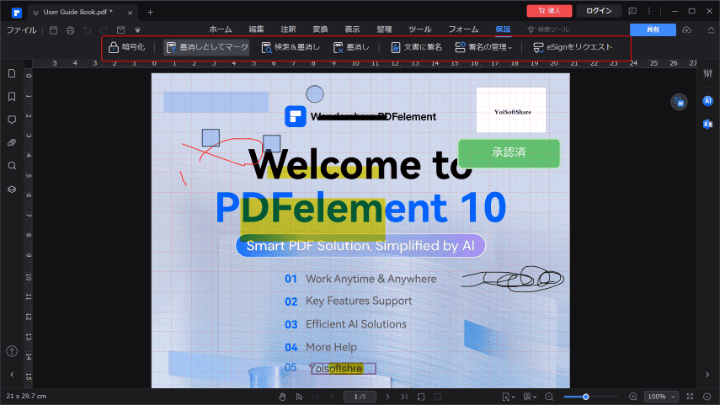Click the floating Word convert icon
Screen dimensions: 720x405
(679, 102)
